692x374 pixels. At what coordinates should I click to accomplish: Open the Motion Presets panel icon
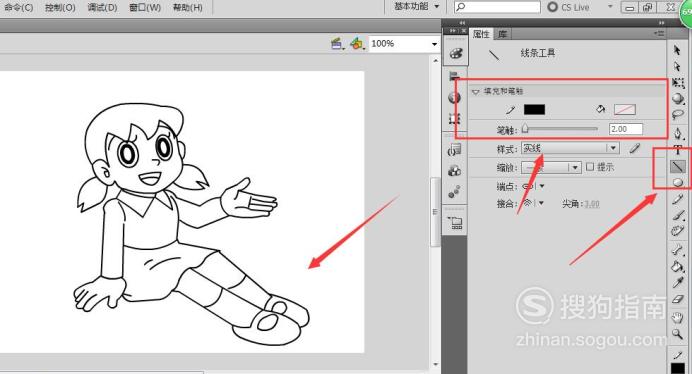[455, 191]
